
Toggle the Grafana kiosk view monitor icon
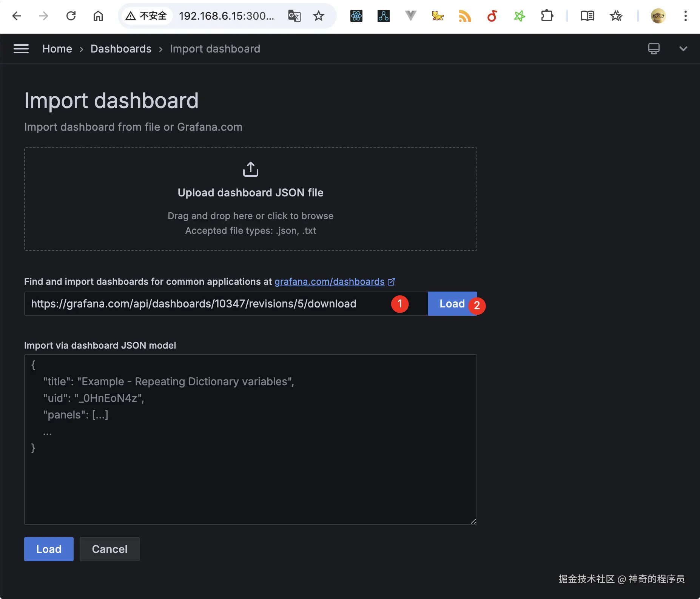pyautogui.click(x=654, y=49)
